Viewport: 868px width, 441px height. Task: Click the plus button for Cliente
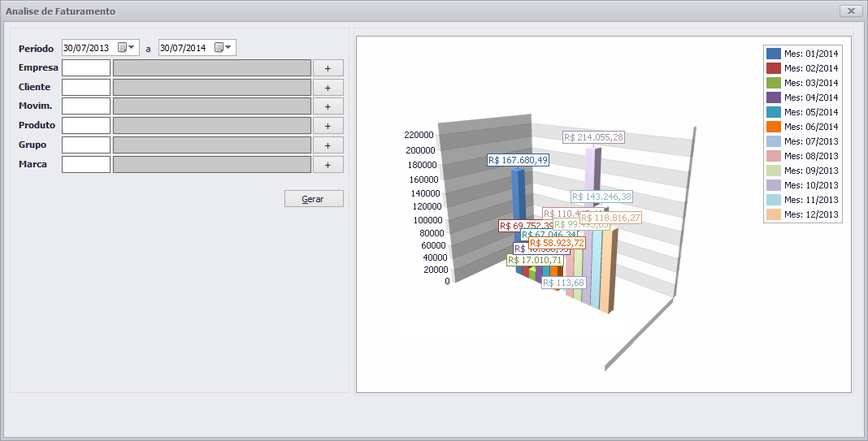click(x=328, y=88)
